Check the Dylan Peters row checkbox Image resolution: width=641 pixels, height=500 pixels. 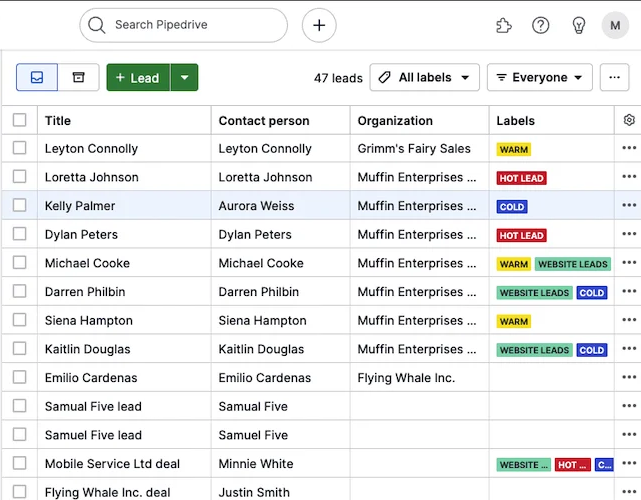coord(20,234)
